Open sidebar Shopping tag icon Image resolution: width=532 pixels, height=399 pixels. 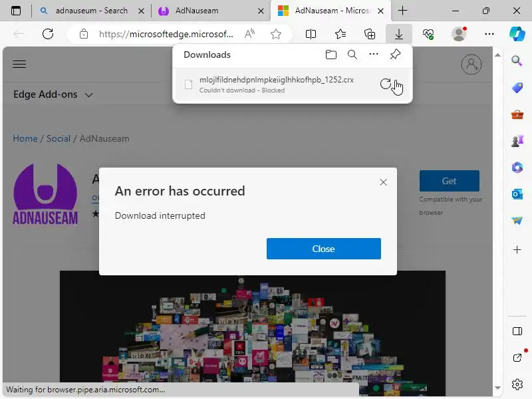(517, 88)
